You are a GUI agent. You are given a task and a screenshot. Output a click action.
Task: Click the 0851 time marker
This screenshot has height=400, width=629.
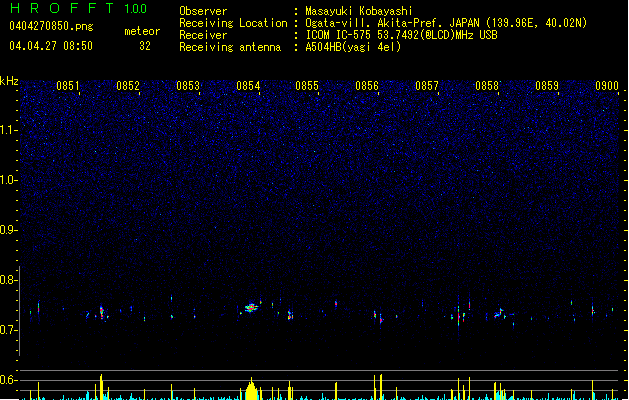[x=68, y=86]
